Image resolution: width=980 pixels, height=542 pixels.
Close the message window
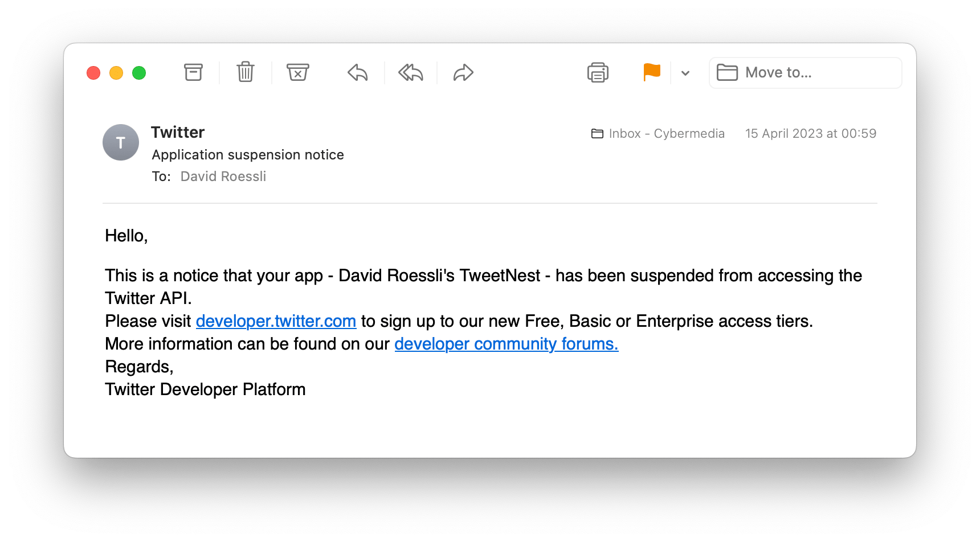[x=93, y=73]
